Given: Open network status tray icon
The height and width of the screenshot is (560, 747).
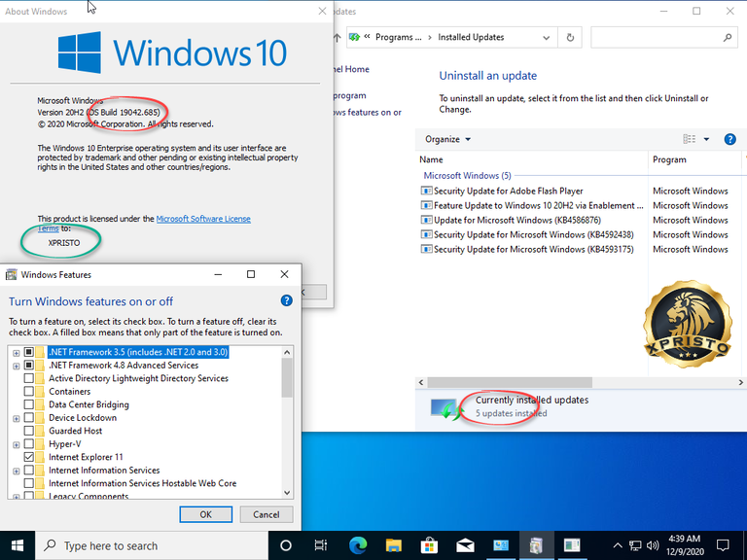Looking at the screenshot, I should click(x=635, y=545).
